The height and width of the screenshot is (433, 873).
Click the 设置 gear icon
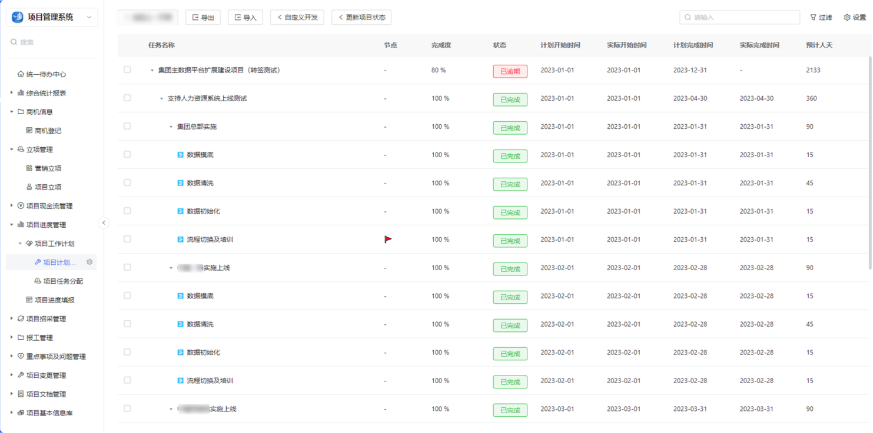pyautogui.click(x=848, y=17)
